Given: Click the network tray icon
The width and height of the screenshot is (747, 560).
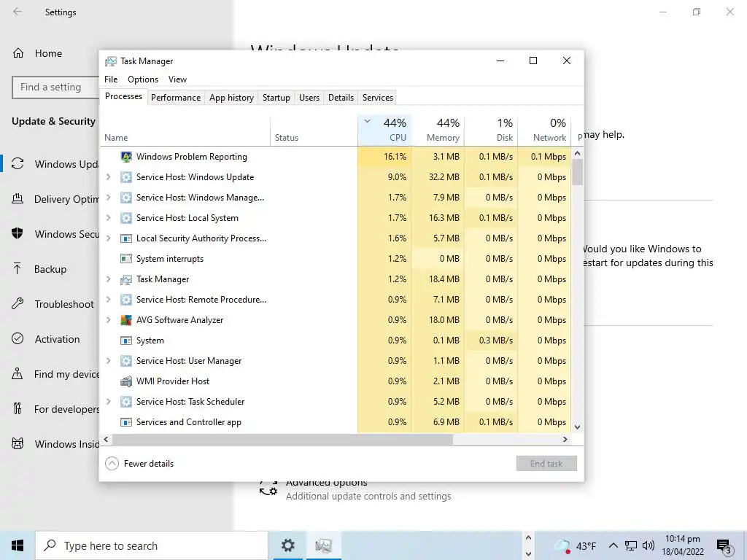Looking at the screenshot, I should tap(631, 545).
